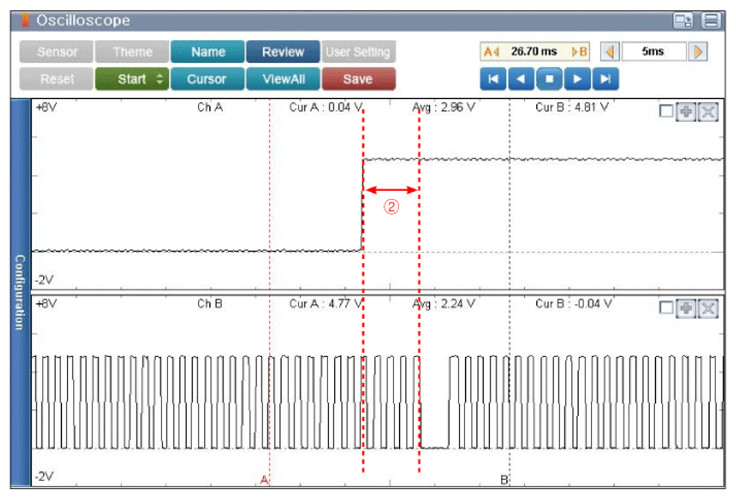The height and width of the screenshot is (499, 736).
Task: Click the Ch A plus zoom icon
Action: (686, 112)
